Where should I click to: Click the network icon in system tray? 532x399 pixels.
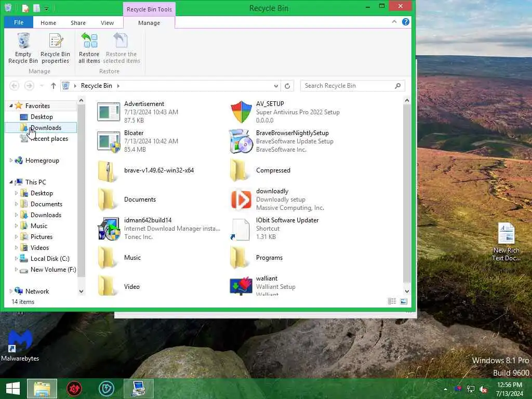coord(471,389)
